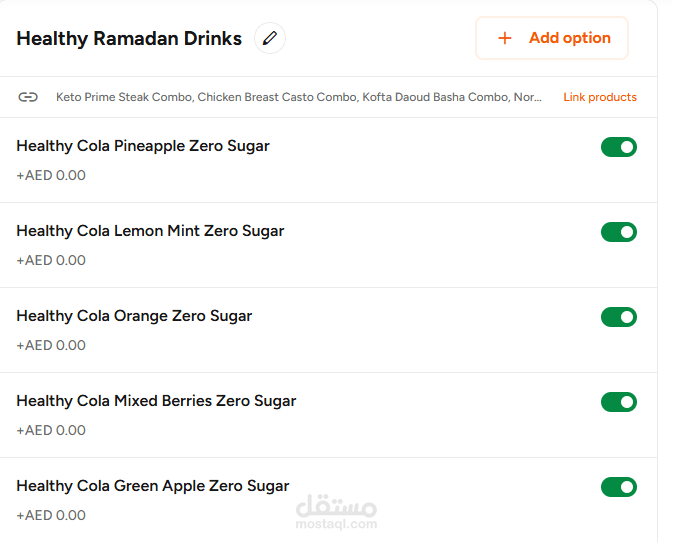The height and width of the screenshot is (542, 673).
Task: Click the Healthy Cola Orange Zero Sugar name
Action: click(x=134, y=316)
